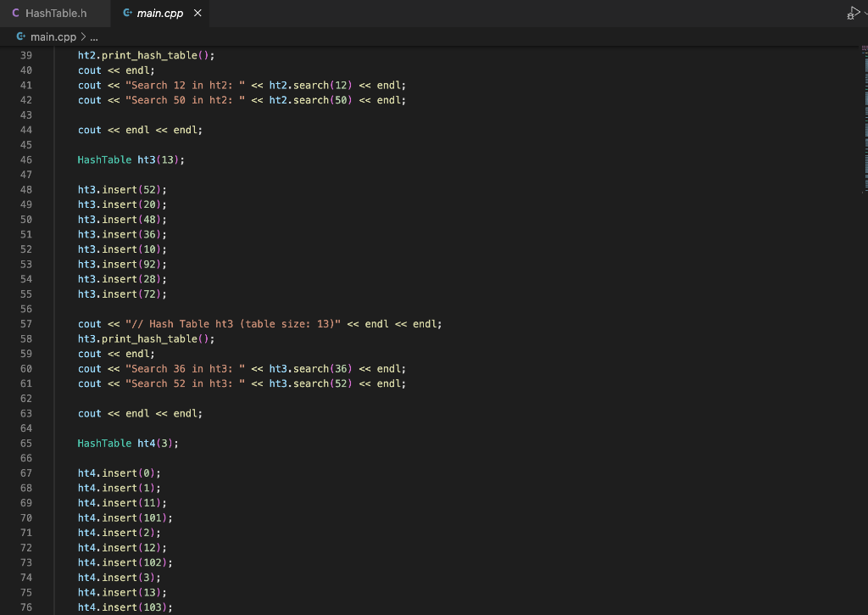The image size is (868, 615).
Task: Click the string "Search 52 in ht3: "
Action: coord(185,384)
